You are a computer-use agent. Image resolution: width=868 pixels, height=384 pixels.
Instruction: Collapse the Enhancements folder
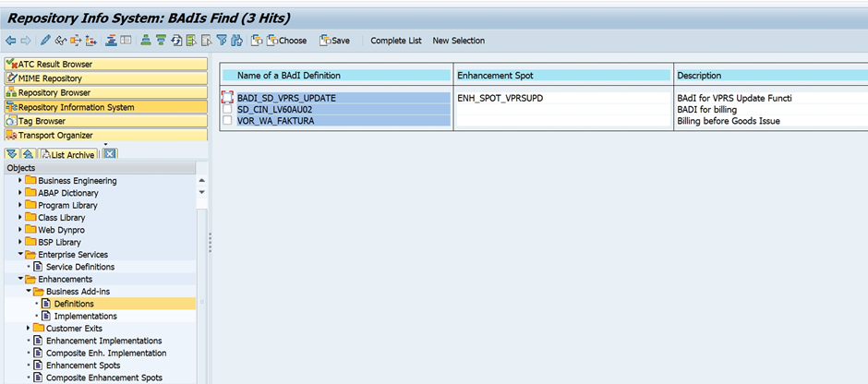coord(20,279)
